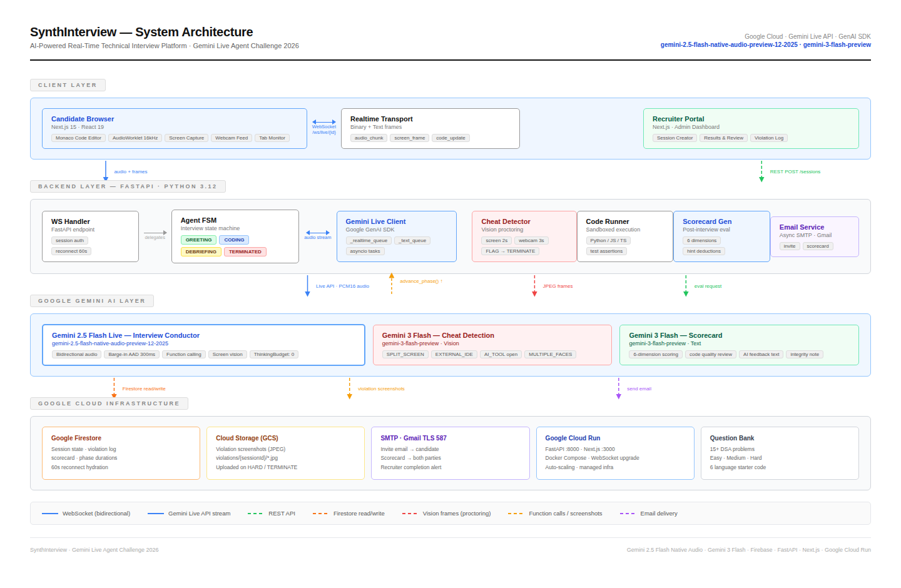Select the GOOGLE GEMINI AI LAYER label

92,301
